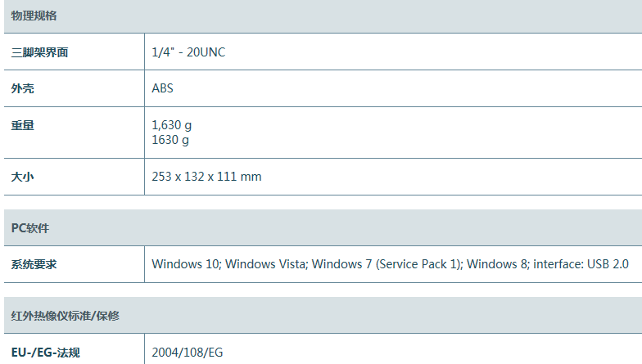
Task: Select the 系统要求 row label
Action: pos(34,264)
